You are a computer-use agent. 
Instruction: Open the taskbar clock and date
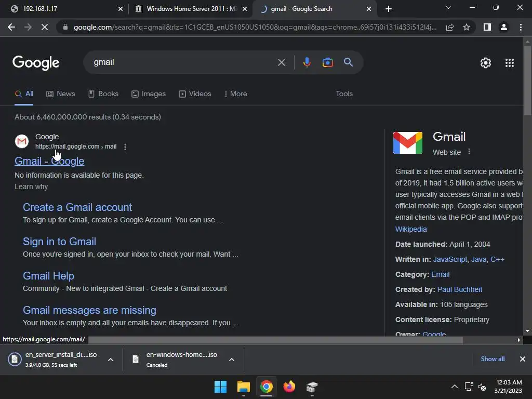click(508, 387)
